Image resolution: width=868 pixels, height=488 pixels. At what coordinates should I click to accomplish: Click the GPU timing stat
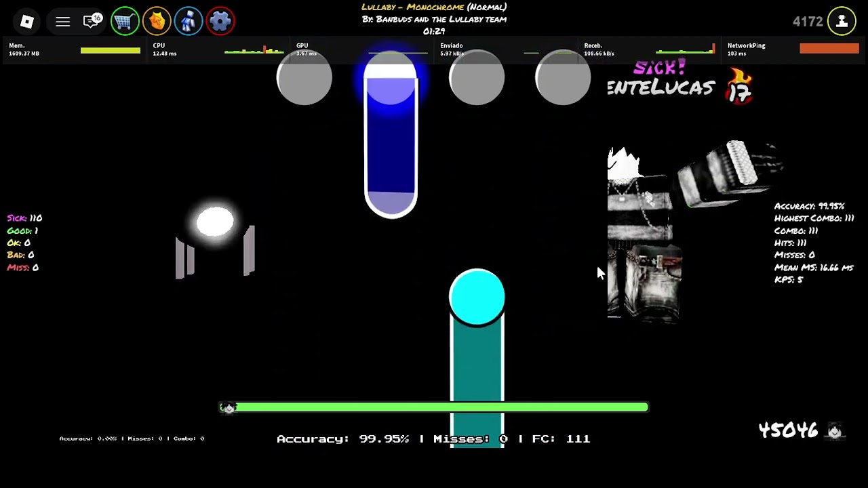[x=307, y=49]
